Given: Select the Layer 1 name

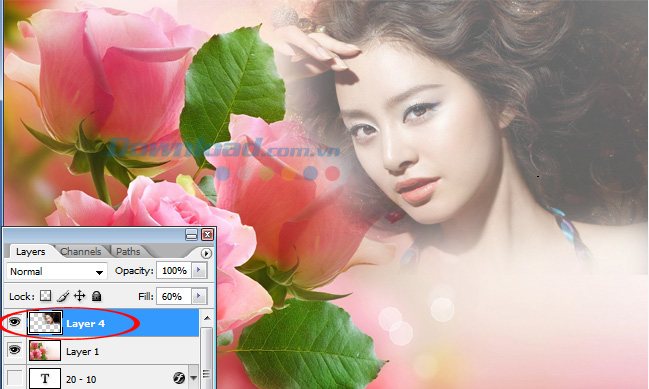Looking at the screenshot, I should (82, 351).
